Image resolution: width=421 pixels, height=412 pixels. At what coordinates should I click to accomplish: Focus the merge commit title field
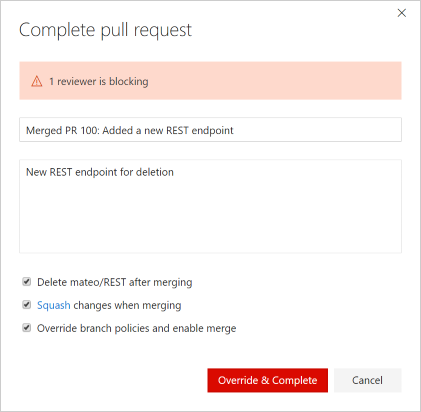pyautogui.click(x=210, y=130)
